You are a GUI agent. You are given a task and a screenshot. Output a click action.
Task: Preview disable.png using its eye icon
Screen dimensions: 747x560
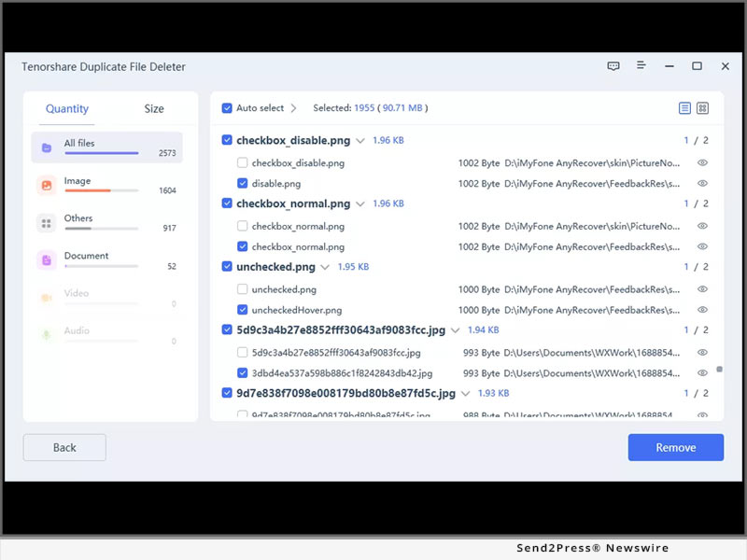(702, 184)
